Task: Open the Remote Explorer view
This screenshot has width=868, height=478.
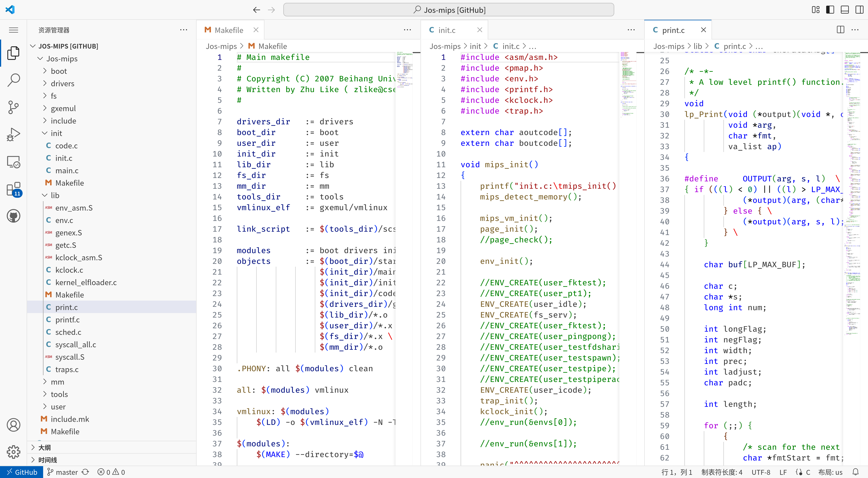Action: point(14,162)
